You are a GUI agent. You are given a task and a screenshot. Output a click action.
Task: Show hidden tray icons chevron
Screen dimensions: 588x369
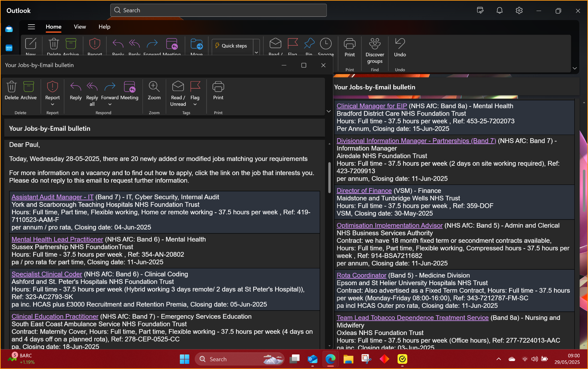tap(498, 359)
